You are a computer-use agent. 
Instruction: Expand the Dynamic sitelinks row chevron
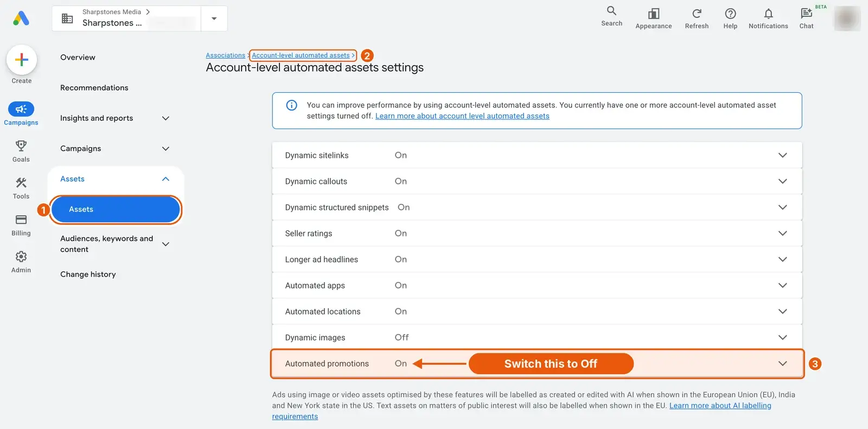point(782,155)
